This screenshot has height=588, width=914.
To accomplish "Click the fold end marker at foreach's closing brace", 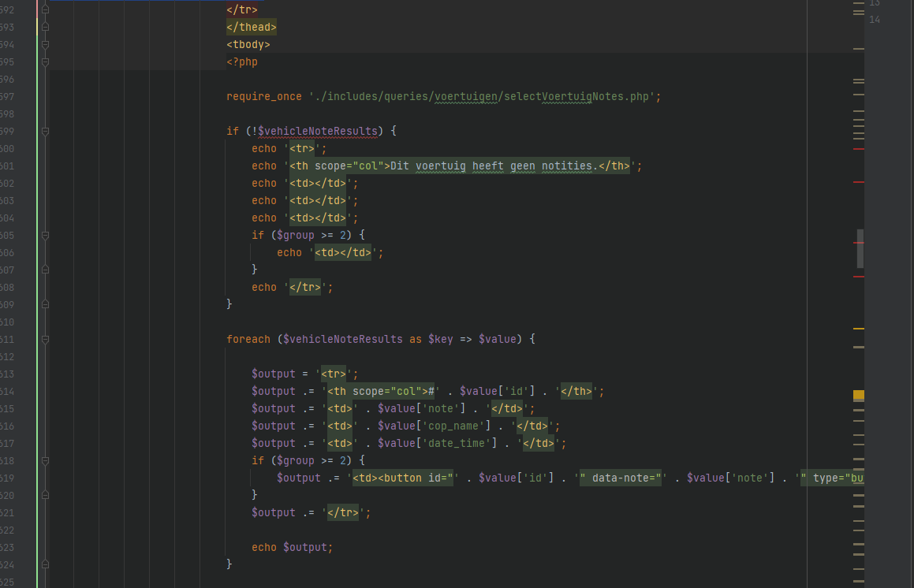I will [x=45, y=564].
